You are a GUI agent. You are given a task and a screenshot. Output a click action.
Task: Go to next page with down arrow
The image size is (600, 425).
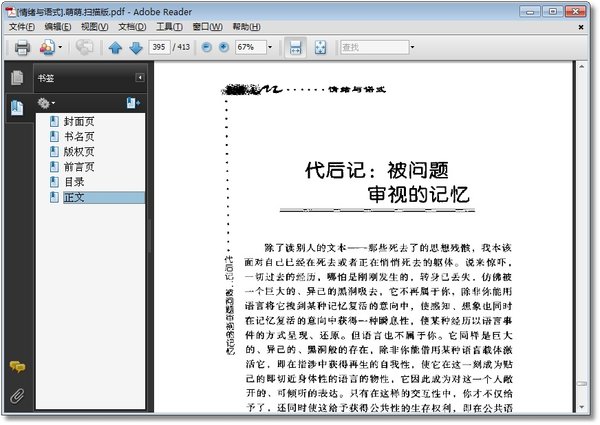(x=136, y=48)
